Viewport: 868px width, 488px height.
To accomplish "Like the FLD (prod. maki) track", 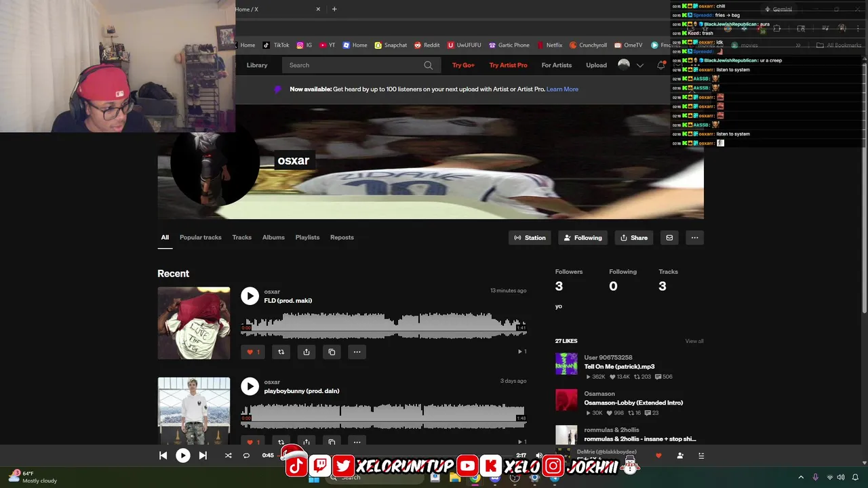I will pos(252,352).
